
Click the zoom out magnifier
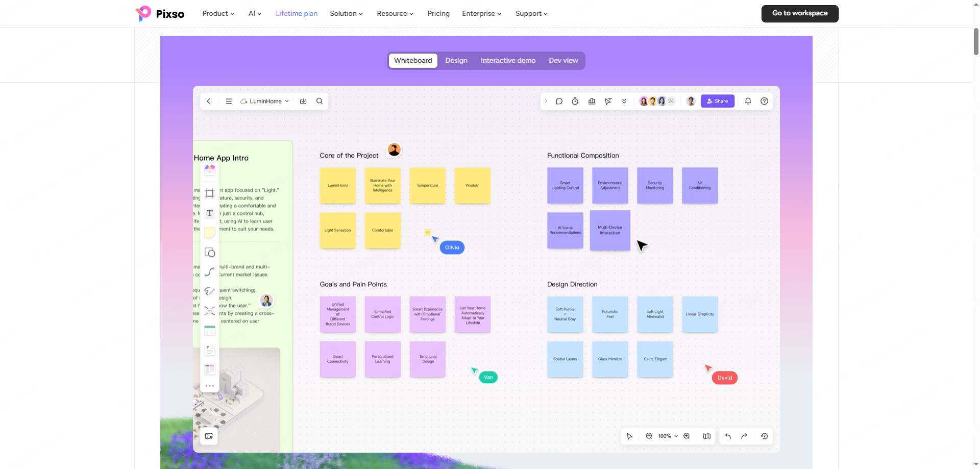pyautogui.click(x=649, y=436)
